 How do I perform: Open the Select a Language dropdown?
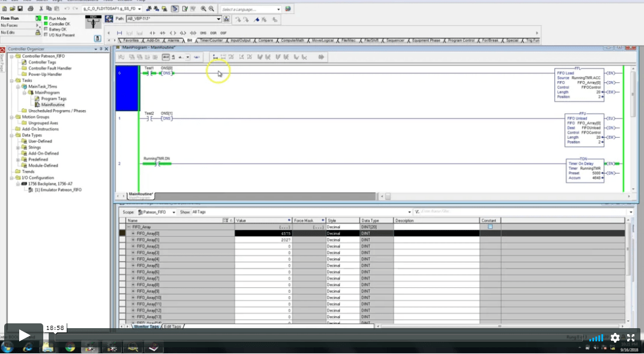(278, 9)
